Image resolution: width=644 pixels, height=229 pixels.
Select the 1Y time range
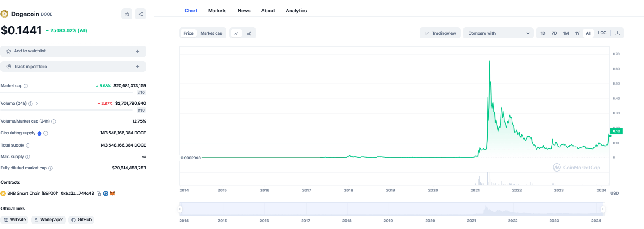point(577,33)
